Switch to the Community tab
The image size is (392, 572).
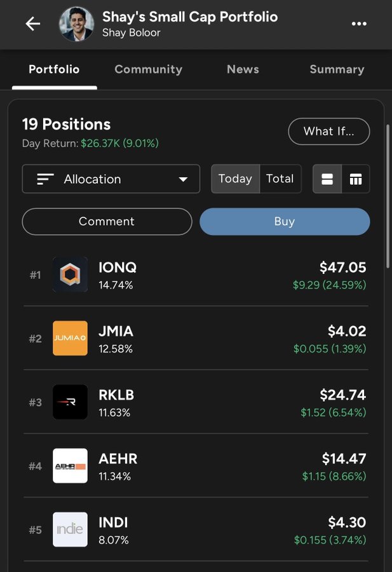tap(148, 69)
